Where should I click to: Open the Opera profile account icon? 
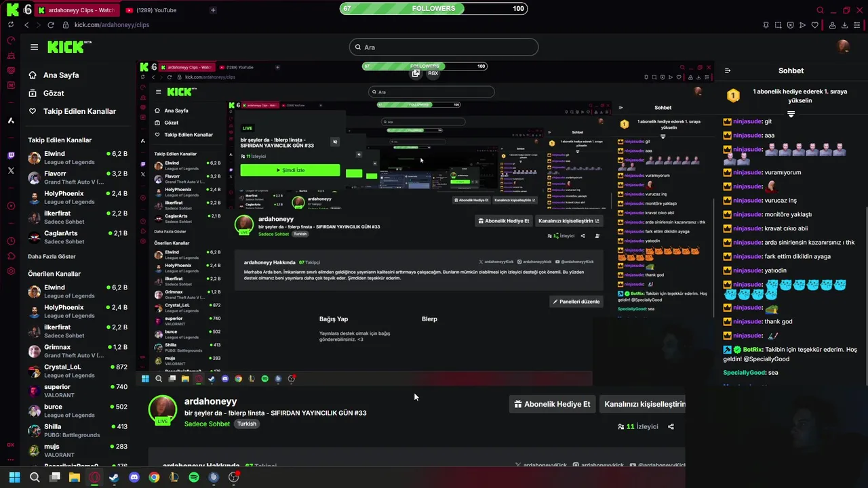(832, 25)
